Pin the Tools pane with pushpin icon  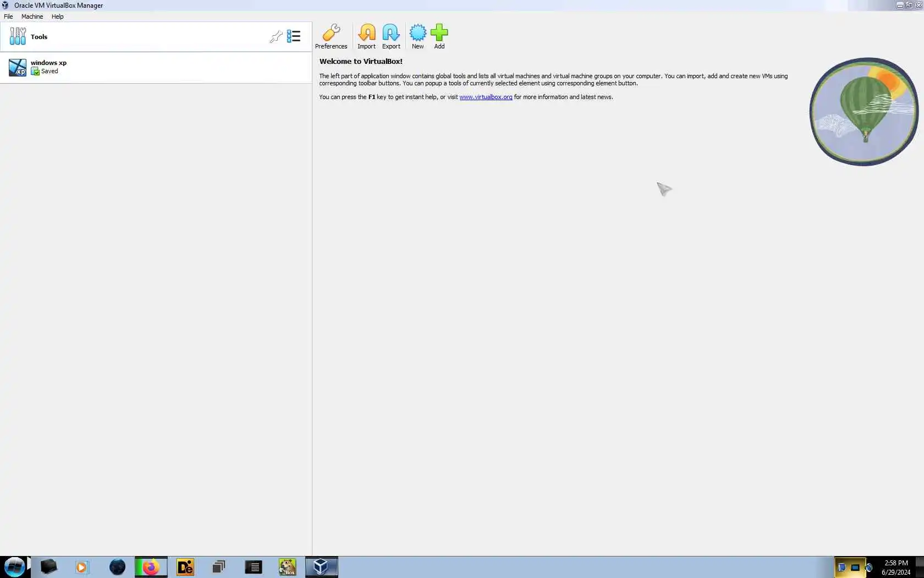click(x=276, y=37)
